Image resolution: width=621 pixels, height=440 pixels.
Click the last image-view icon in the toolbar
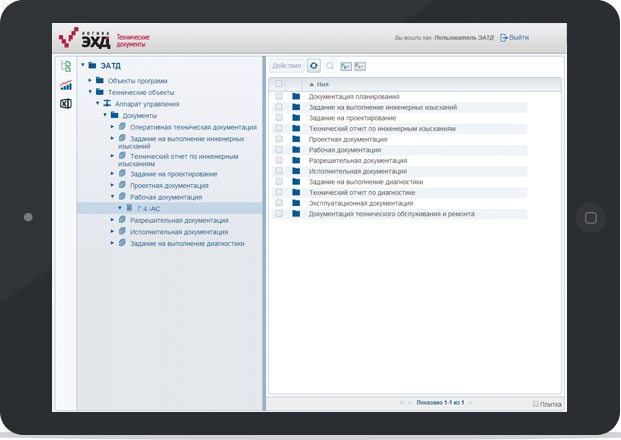click(x=360, y=65)
